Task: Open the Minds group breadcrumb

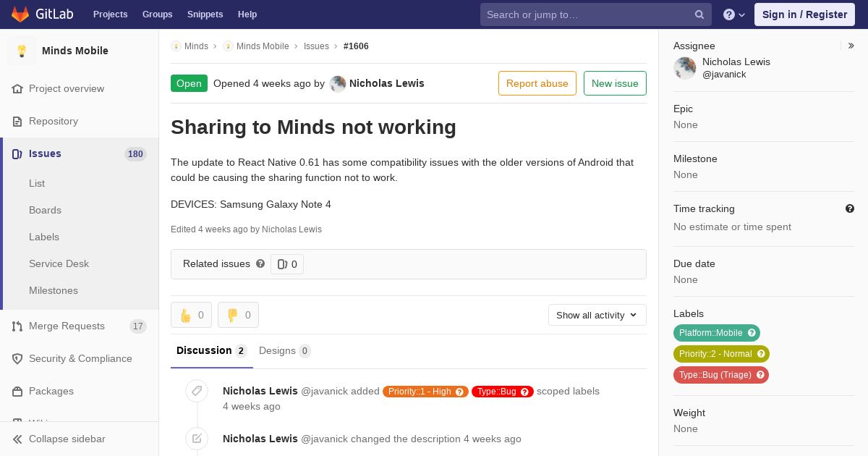Action: pos(196,46)
